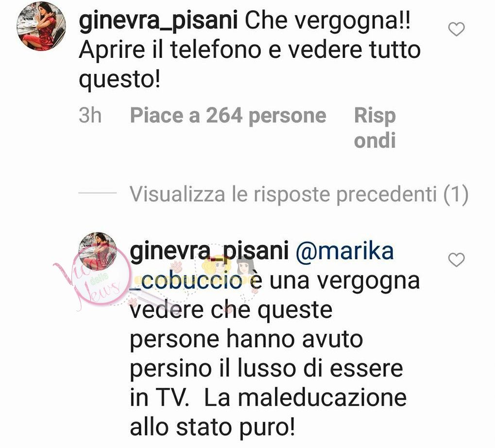View who likes: Piace a 264 persone
Screen dimensions: 495x448
tap(228, 116)
